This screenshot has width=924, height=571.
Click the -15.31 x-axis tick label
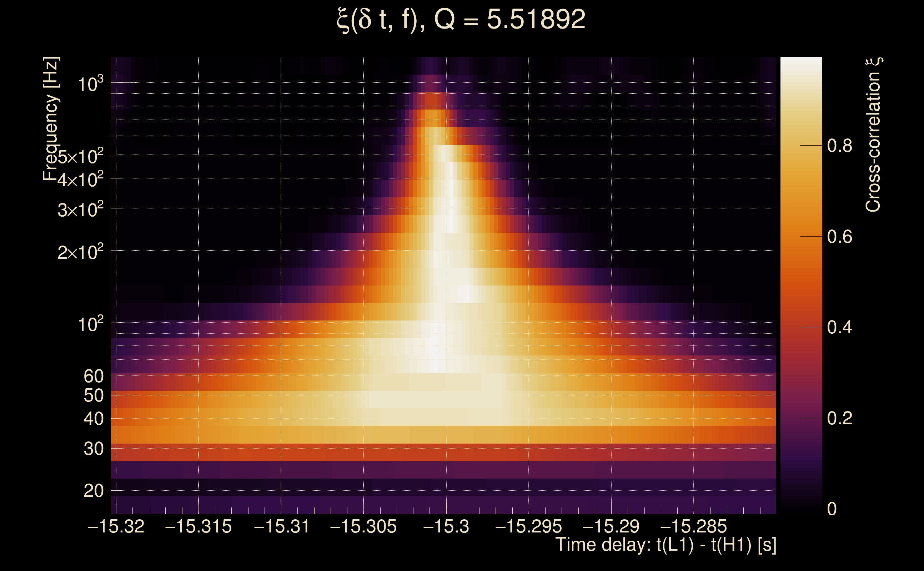(x=281, y=526)
